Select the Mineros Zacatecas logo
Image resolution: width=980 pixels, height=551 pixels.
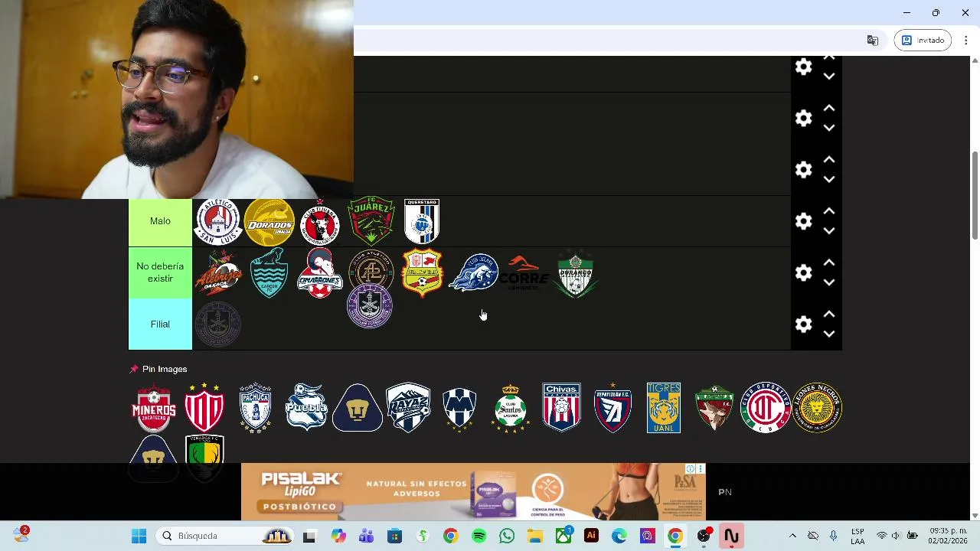pos(154,408)
